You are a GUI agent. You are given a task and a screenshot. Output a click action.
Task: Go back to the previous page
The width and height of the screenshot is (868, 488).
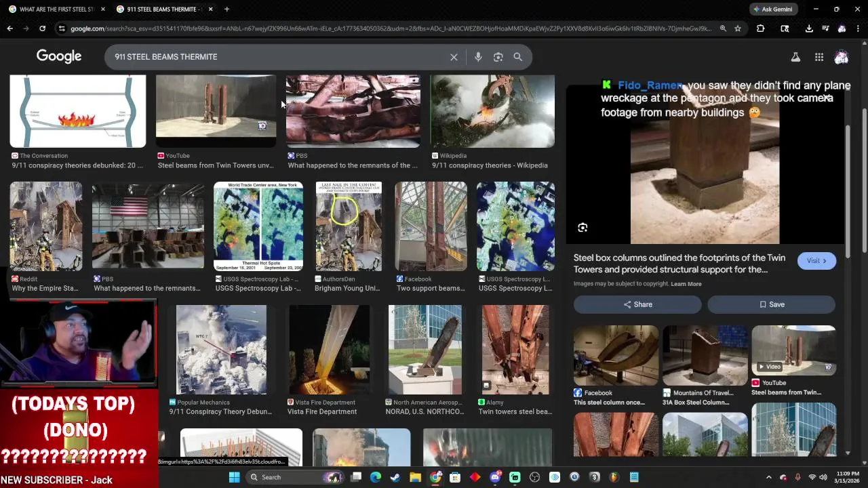(9, 28)
